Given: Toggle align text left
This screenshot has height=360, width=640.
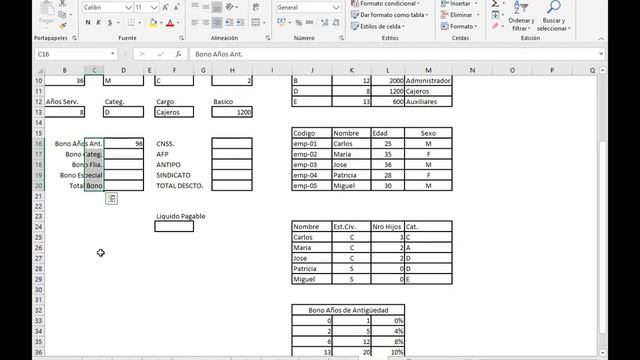Looking at the screenshot, I should [x=195, y=22].
